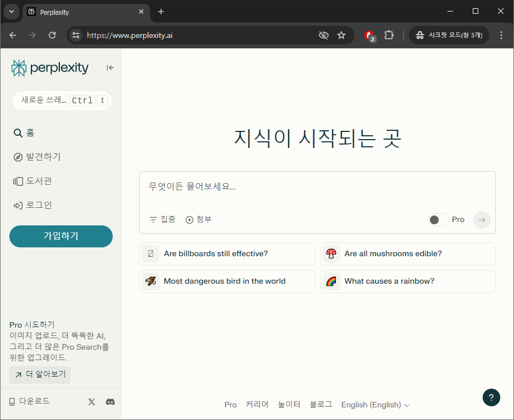Focus the 무엇이든 물어보세요 search field
This screenshot has width=514, height=420.
tap(317, 186)
